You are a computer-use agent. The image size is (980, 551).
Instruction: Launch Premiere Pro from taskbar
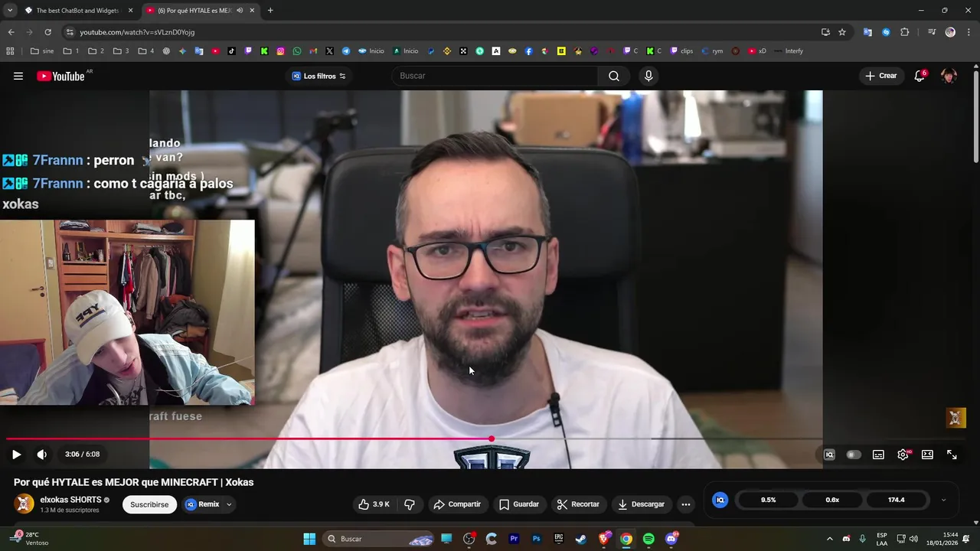point(514,539)
